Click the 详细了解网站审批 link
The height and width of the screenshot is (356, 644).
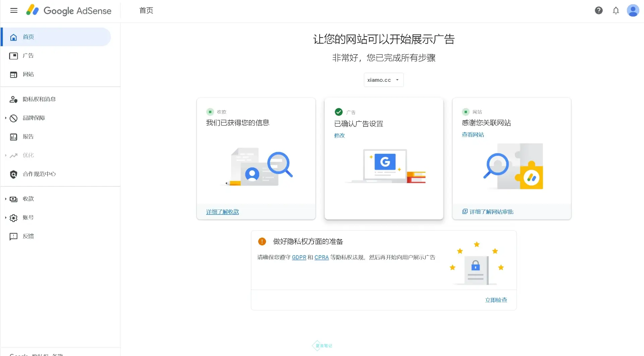point(491,212)
